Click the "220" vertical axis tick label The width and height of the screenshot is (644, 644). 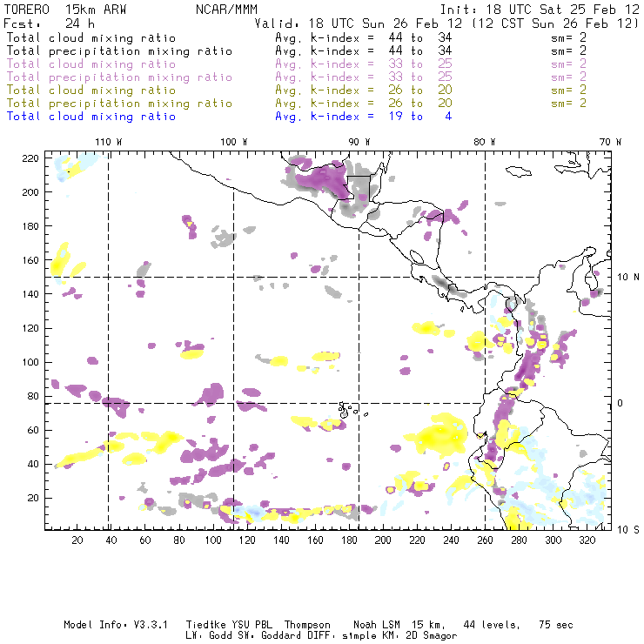click(x=30, y=158)
